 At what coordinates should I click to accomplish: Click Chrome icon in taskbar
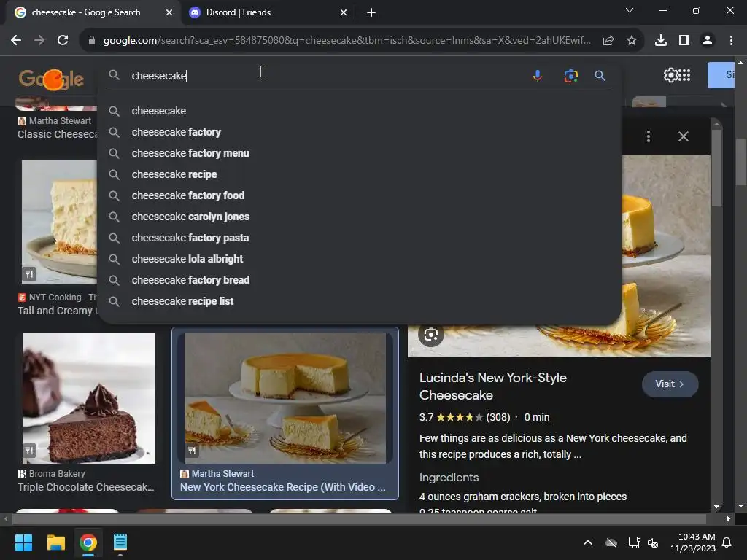coord(88,542)
